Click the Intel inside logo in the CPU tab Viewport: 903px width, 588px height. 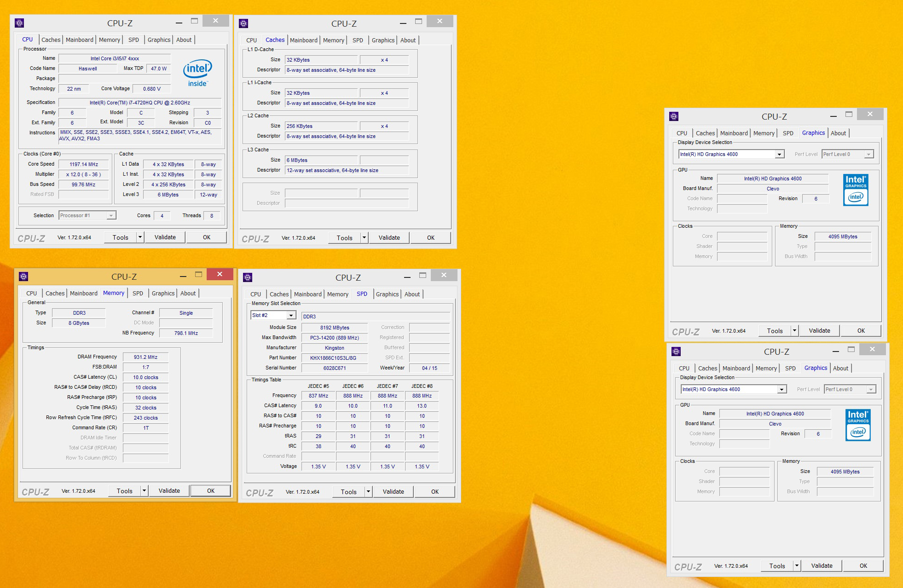pos(197,73)
